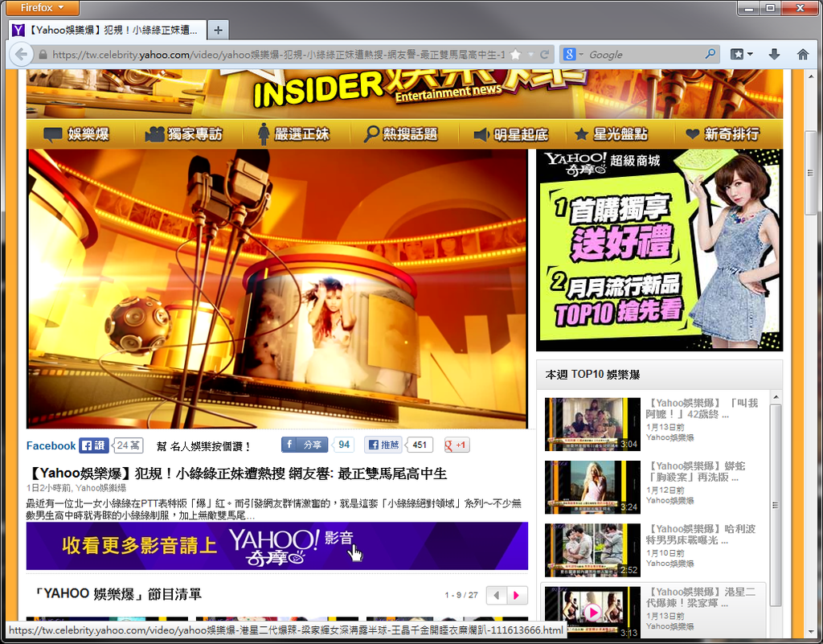This screenshot has height=644, width=823.
Task: Click page scrollbar up arrow
Action: [x=812, y=76]
